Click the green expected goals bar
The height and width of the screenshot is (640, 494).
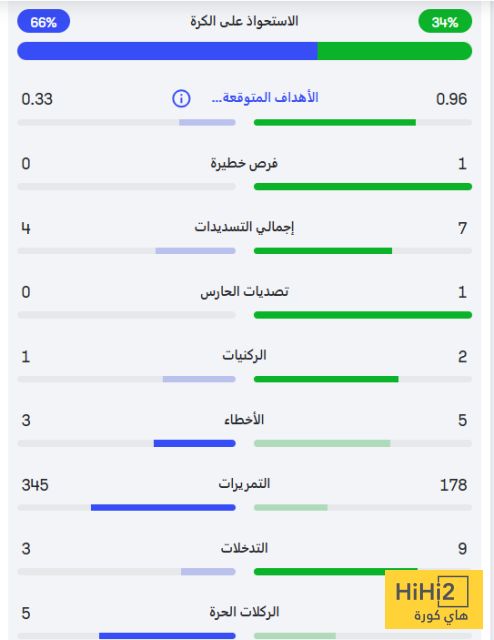coord(335,122)
